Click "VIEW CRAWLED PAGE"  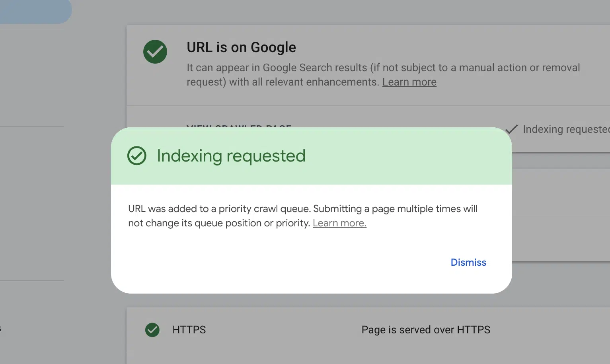(x=239, y=127)
